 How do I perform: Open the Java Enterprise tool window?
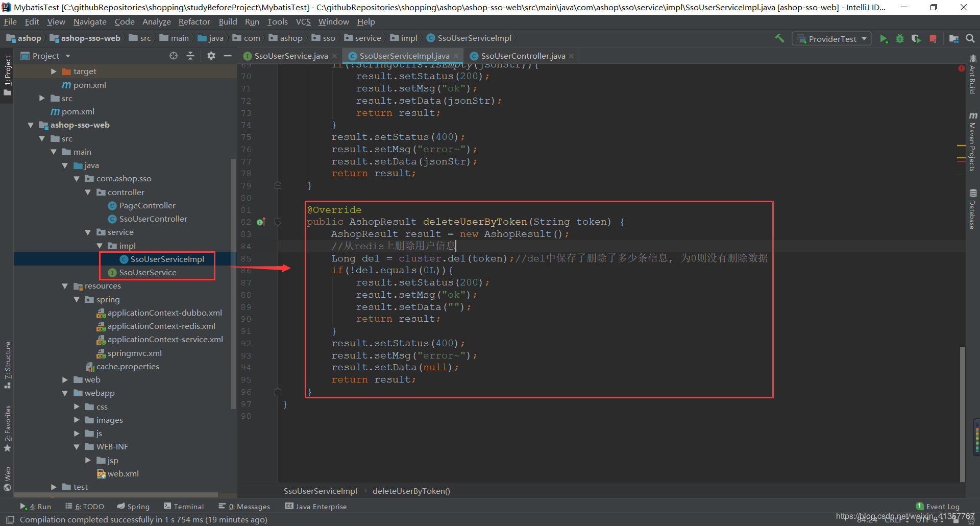[316, 507]
